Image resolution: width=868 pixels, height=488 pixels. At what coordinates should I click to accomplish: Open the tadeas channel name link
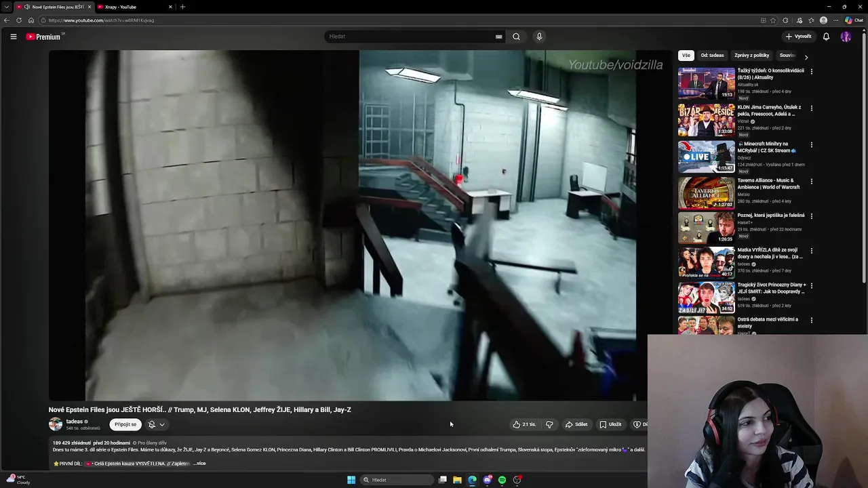tap(75, 422)
